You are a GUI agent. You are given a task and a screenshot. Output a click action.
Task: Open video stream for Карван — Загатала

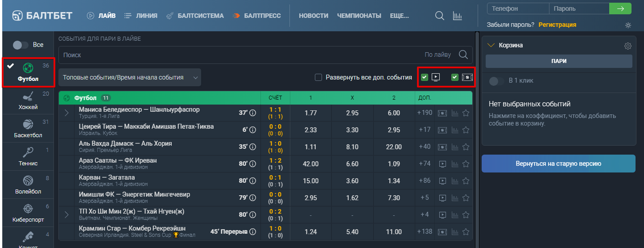tap(442, 181)
